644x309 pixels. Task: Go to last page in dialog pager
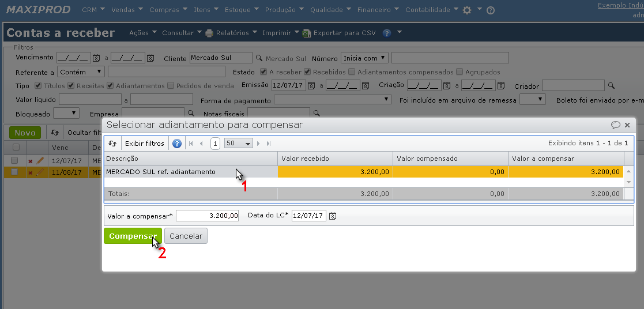[269, 144]
